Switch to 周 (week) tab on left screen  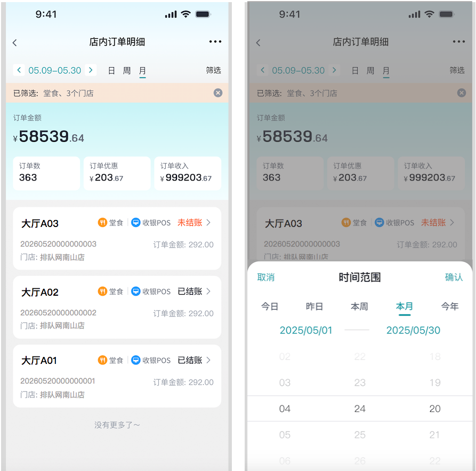pyautogui.click(x=126, y=71)
